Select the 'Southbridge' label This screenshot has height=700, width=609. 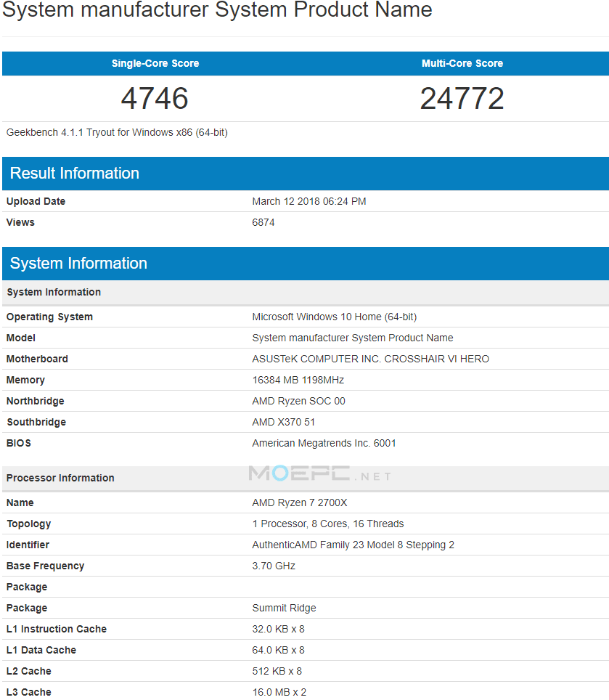coord(36,422)
